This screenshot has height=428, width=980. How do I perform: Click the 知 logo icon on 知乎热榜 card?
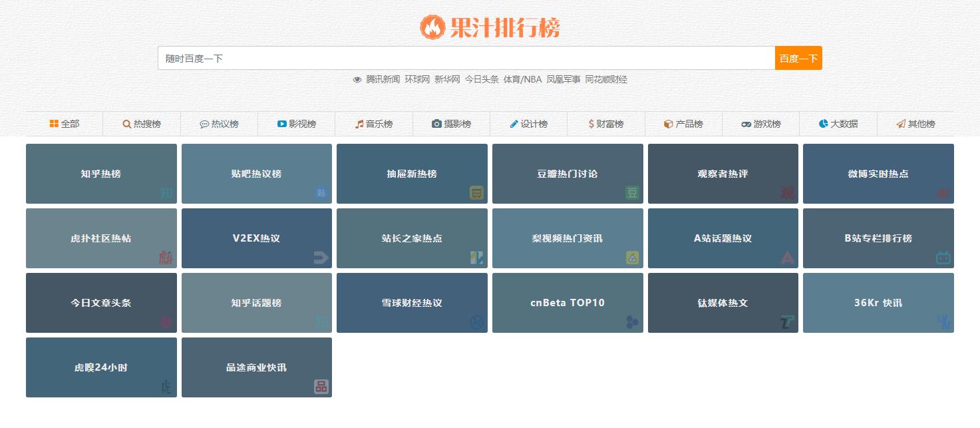(166, 194)
